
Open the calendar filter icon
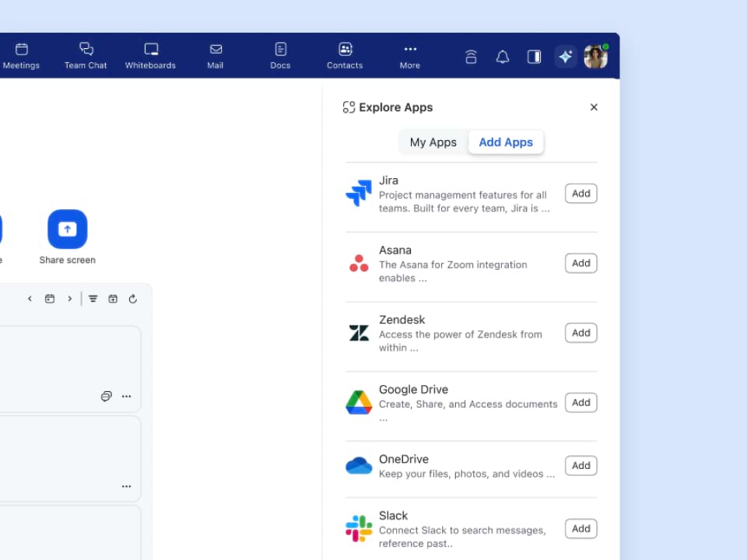point(93,298)
